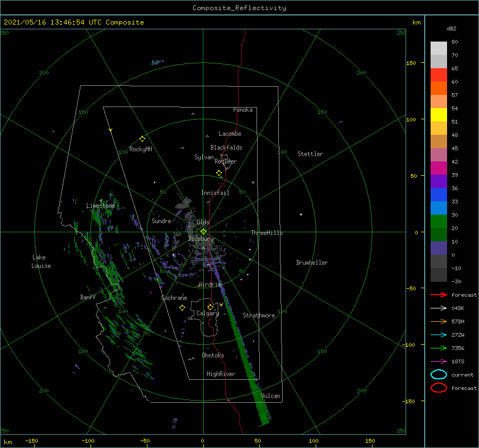The image size is (479, 448).
Task: Click the Lacombe label
Action: pos(230,134)
